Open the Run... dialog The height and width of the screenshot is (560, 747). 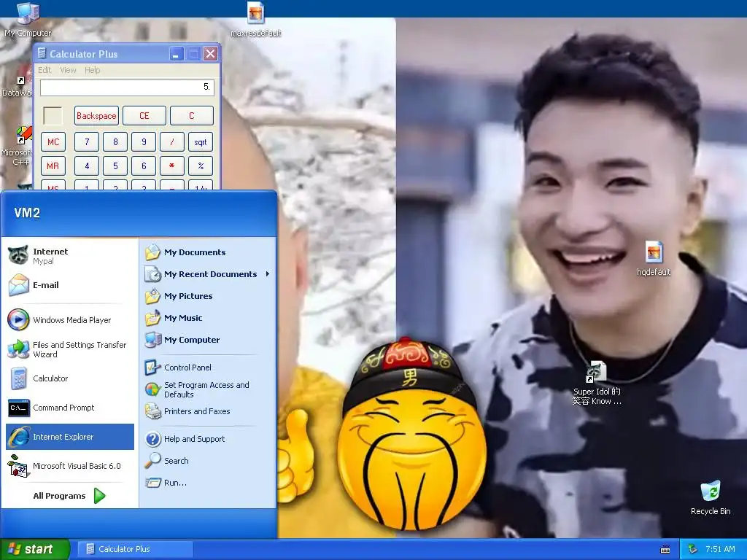[x=208, y=483]
